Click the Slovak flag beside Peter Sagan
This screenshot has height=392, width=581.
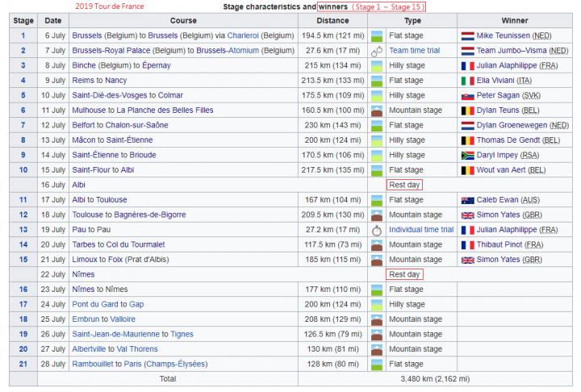pos(467,96)
